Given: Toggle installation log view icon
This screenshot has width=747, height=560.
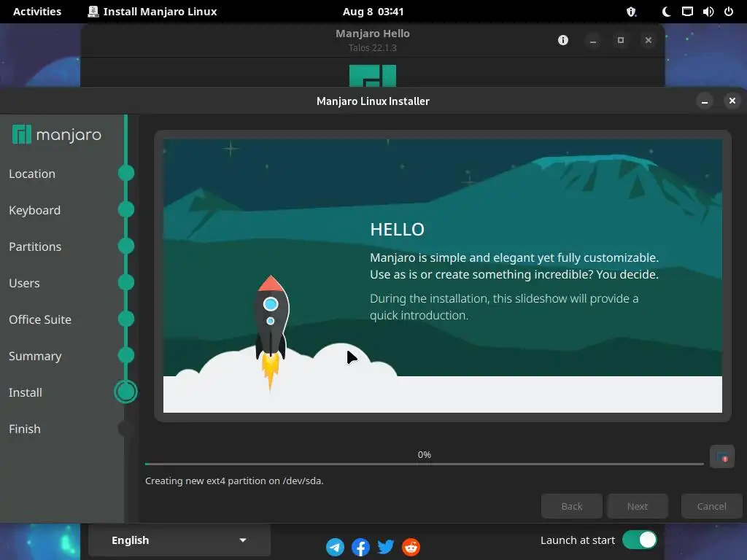Looking at the screenshot, I should coord(721,457).
